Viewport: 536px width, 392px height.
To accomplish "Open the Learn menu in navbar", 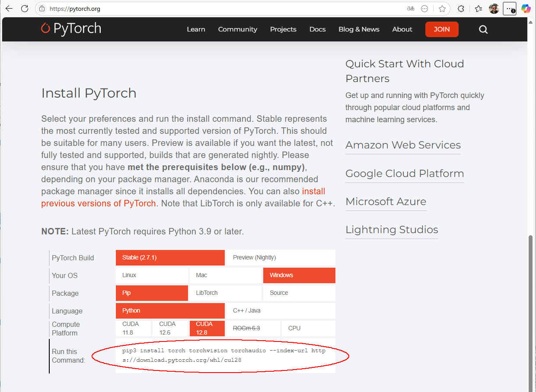I will point(196,29).
